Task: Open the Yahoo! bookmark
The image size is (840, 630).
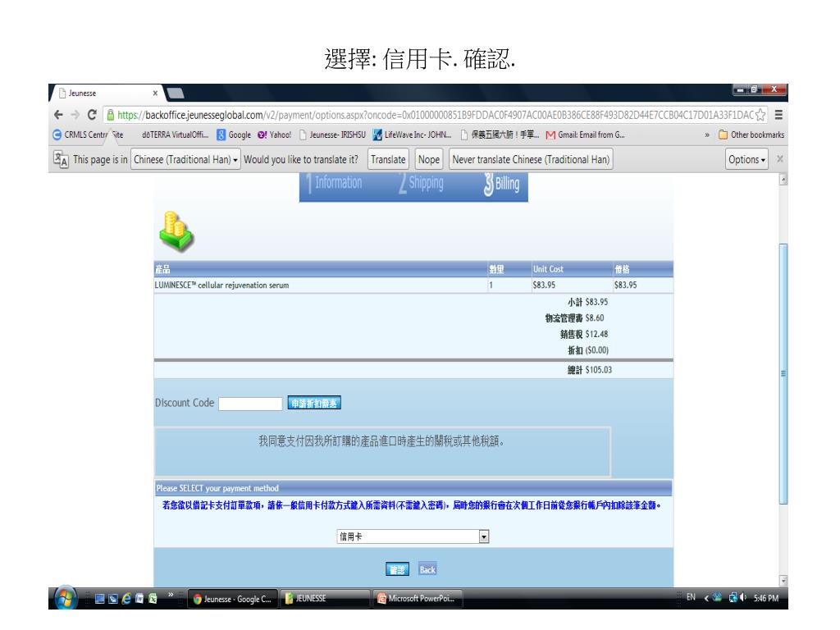Action: coord(274,135)
